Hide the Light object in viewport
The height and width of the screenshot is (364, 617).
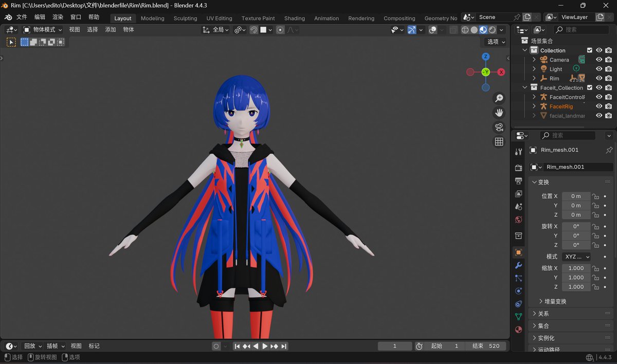(599, 69)
